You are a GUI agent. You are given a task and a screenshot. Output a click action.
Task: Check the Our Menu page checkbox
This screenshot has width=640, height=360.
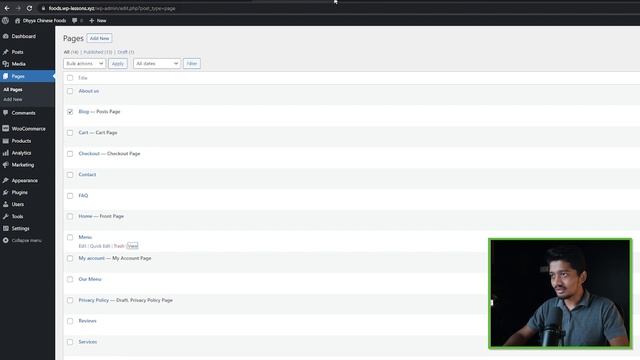(70, 279)
